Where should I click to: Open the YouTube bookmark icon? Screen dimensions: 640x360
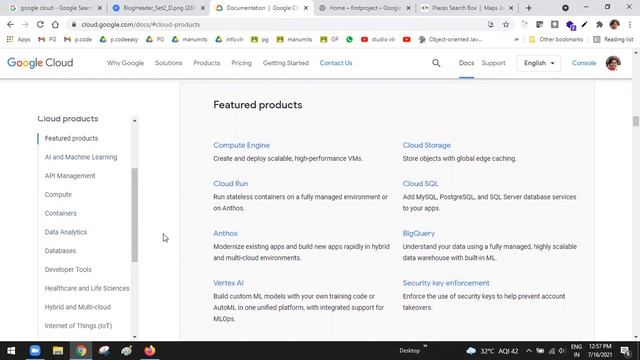[x=407, y=39]
